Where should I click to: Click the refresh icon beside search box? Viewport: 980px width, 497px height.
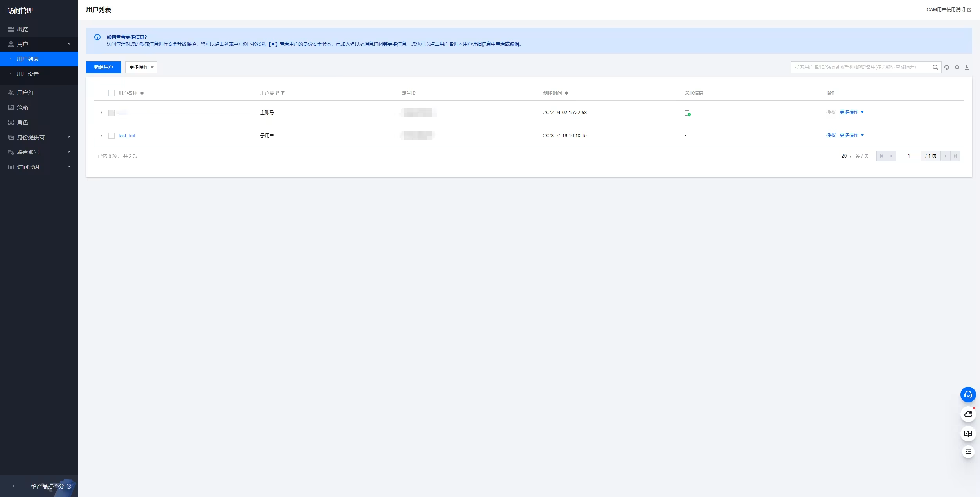click(947, 67)
